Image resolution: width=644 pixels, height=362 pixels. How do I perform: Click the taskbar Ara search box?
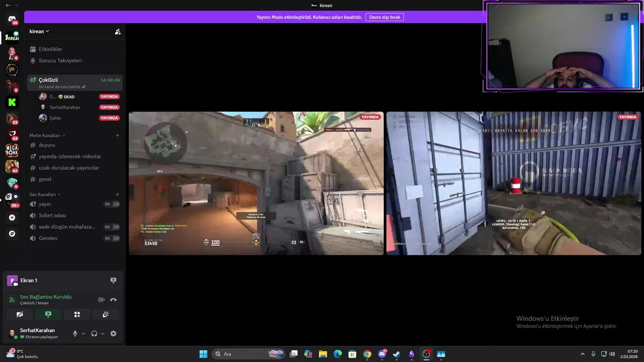(249, 354)
